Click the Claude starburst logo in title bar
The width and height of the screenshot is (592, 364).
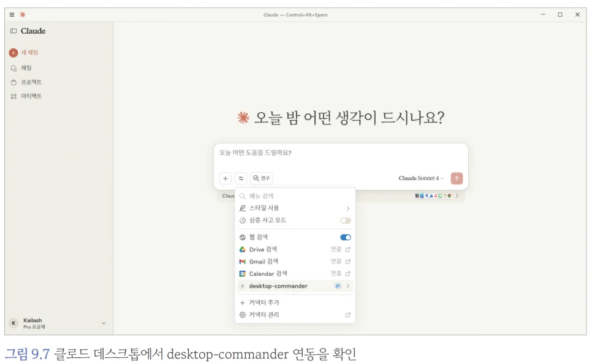coord(23,15)
